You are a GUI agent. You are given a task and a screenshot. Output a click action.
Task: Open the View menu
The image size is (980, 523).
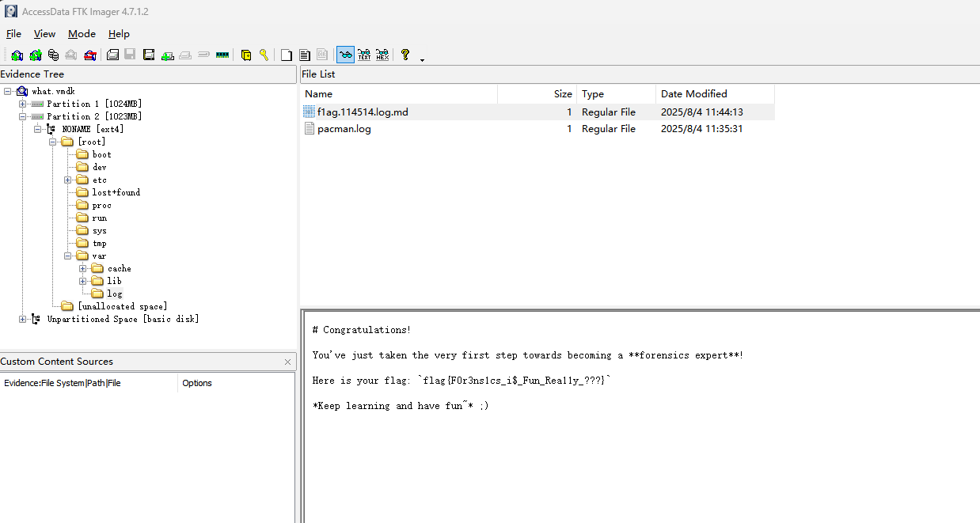pos(44,34)
